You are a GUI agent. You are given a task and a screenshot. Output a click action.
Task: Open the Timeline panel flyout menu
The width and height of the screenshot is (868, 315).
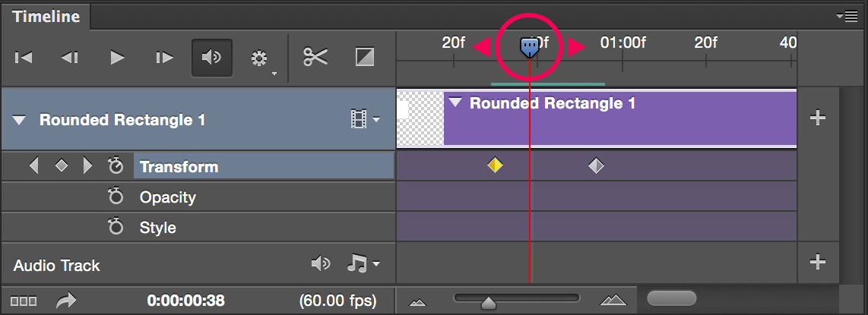click(856, 16)
